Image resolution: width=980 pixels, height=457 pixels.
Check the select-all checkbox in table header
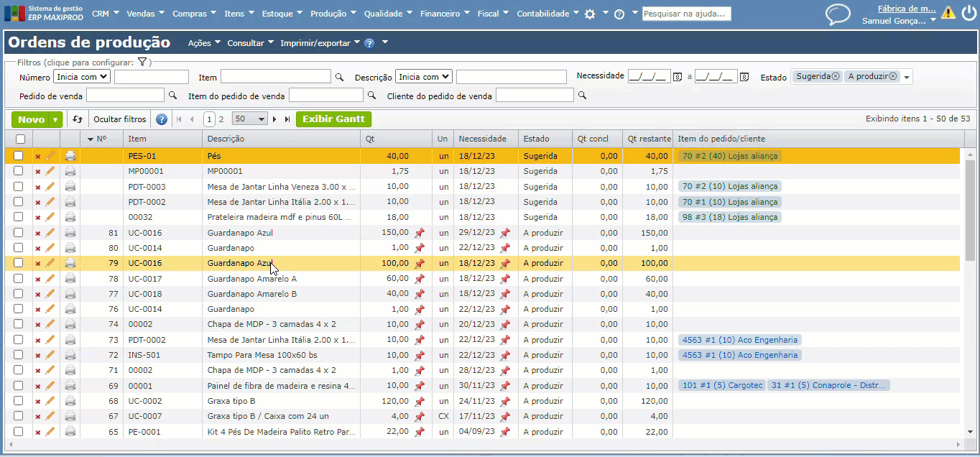click(x=20, y=139)
